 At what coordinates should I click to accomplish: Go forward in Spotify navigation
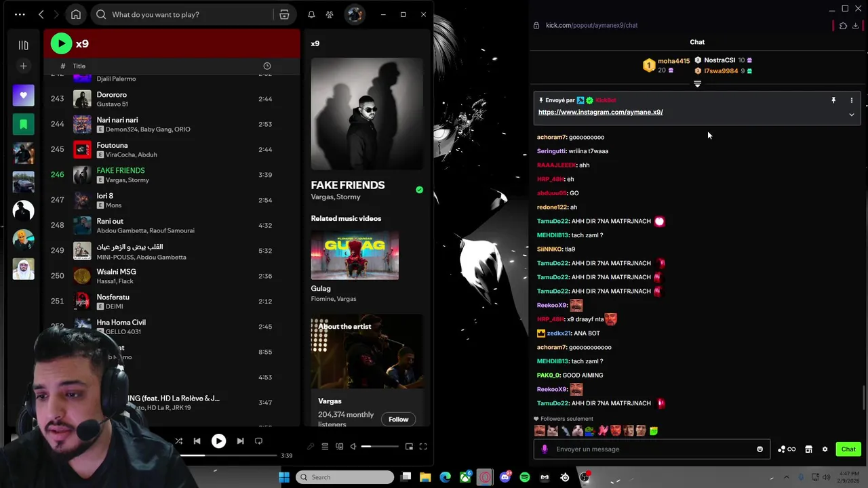tap(57, 14)
